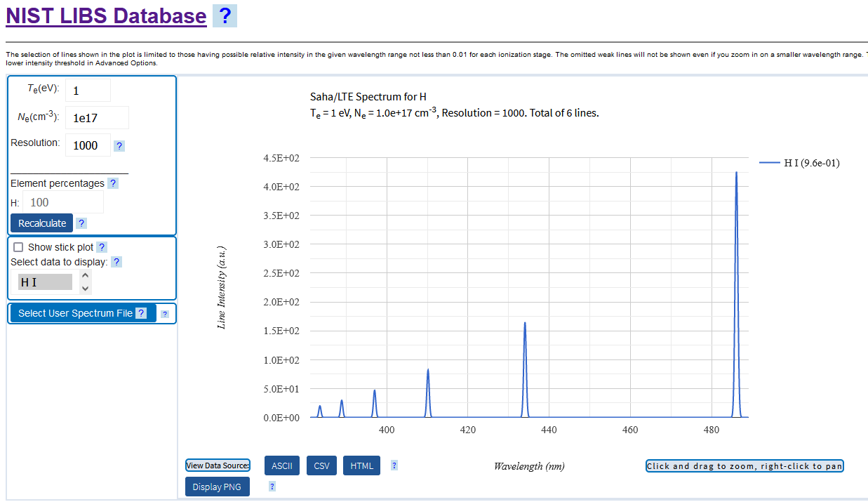868x502 pixels.
Task: Click the Recalculate button
Action: point(42,223)
